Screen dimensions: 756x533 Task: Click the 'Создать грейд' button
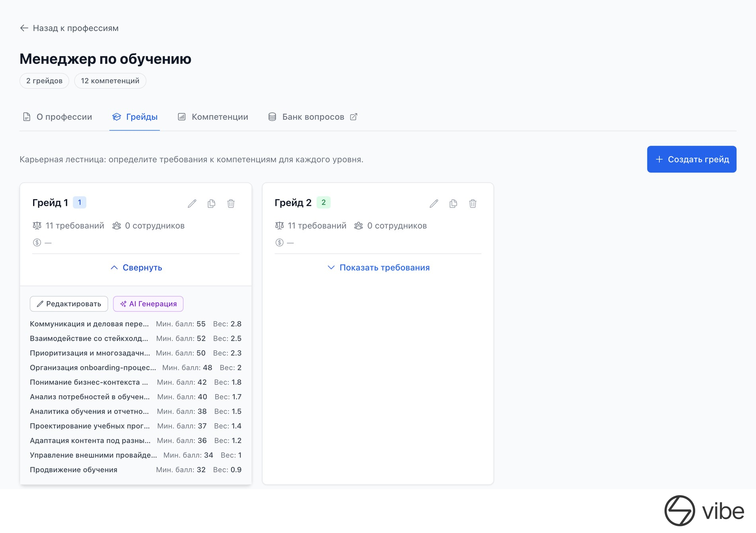(x=692, y=159)
